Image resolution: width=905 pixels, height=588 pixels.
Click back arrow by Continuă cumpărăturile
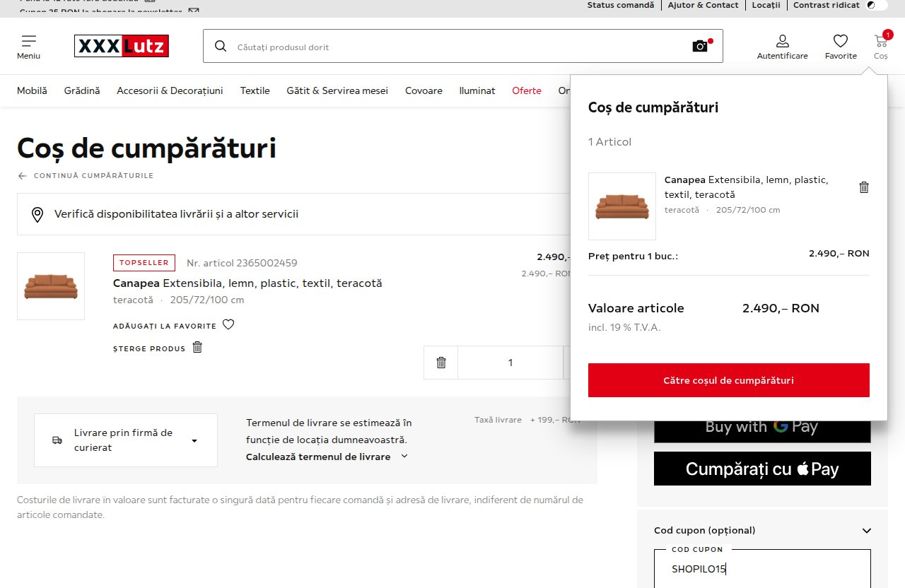pos(23,176)
